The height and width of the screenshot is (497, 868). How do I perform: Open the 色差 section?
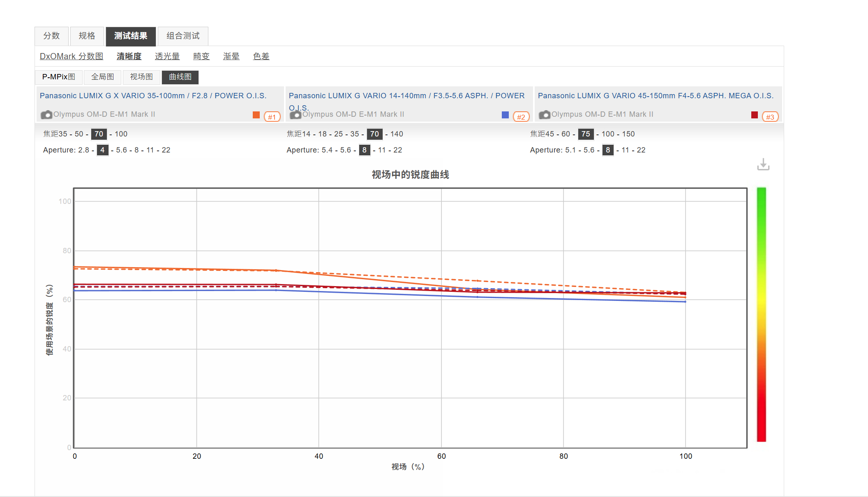tap(261, 56)
